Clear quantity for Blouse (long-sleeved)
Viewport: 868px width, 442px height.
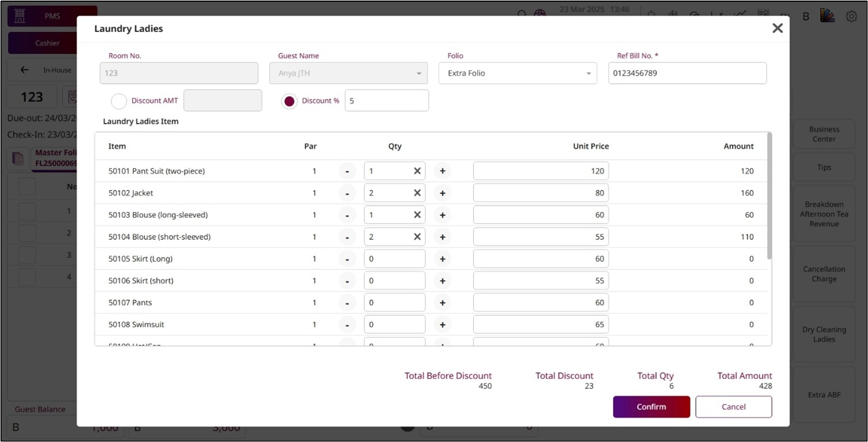[417, 215]
